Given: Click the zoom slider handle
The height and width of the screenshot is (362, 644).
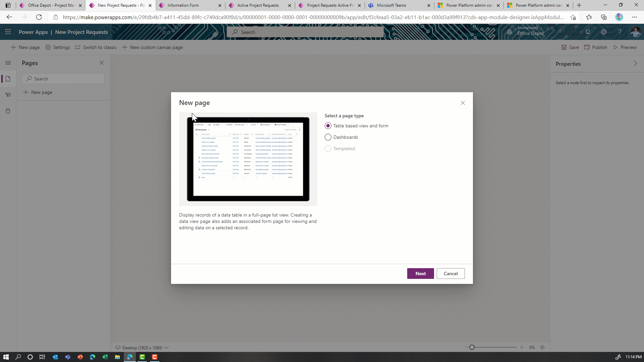Looking at the screenshot, I should (472, 347).
